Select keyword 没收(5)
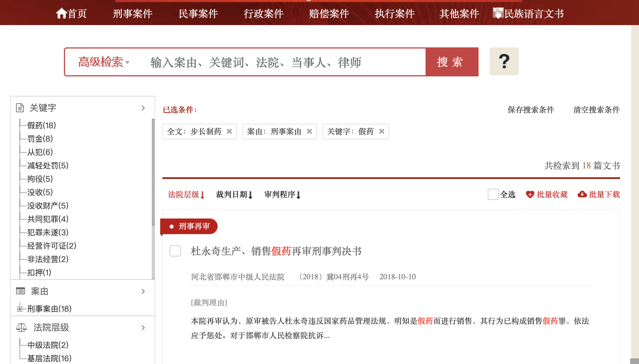The image size is (639, 364). pyautogui.click(x=40, y=192)
